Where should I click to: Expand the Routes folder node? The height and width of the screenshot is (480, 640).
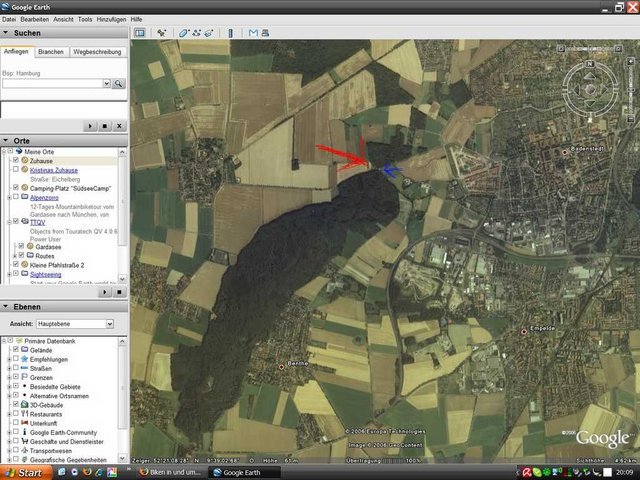(x=15, y=256)
